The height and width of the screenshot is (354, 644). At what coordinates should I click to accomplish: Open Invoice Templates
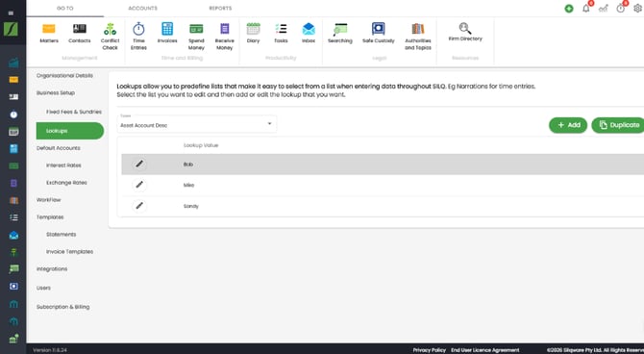(69, 252)
